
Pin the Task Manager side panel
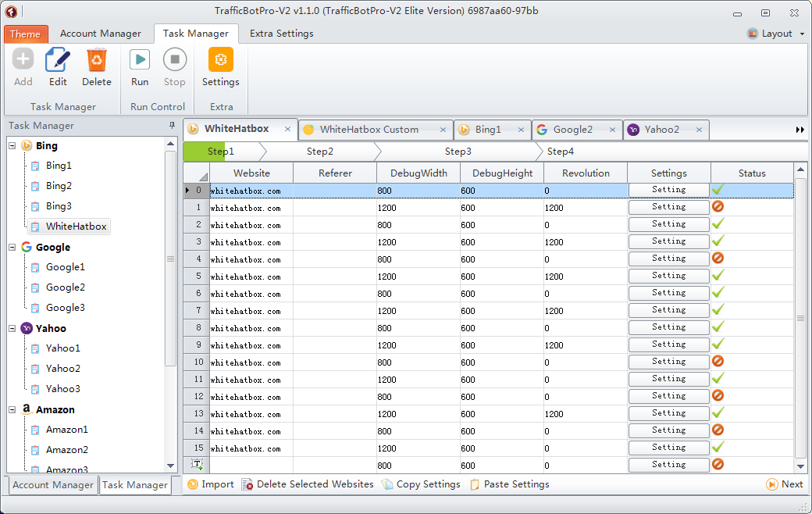(x=172, y=126)
